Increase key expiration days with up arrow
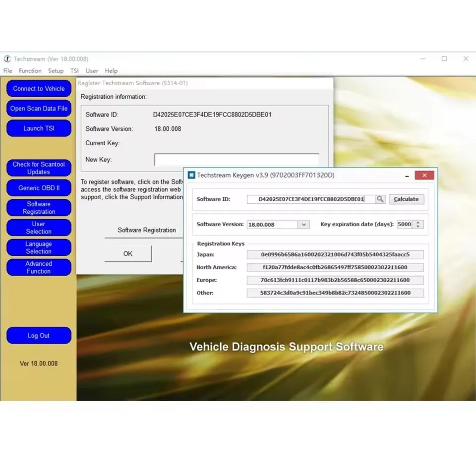 [418, 222]
